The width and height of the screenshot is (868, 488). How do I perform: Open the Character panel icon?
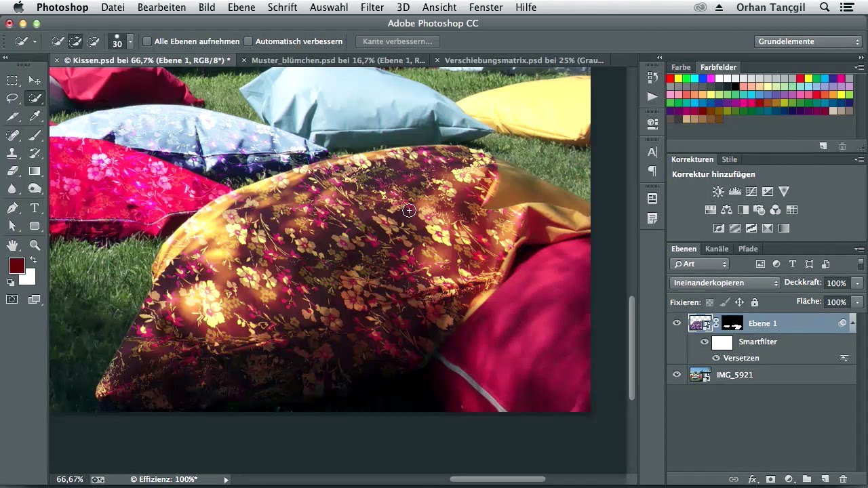[652, 152]
